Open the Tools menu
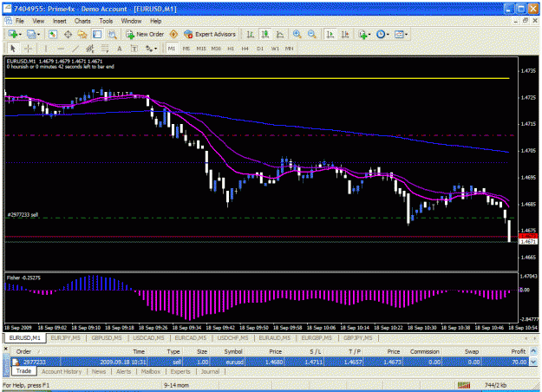Screen dimensions: 542x392 106,21
